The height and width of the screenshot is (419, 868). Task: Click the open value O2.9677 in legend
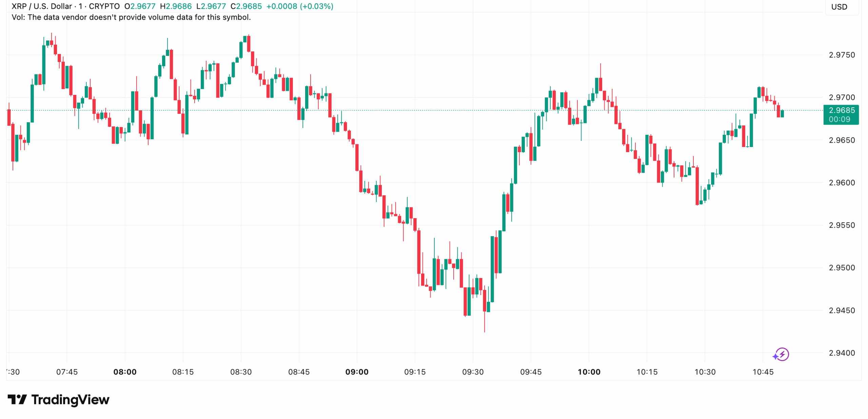coord(140,6)
